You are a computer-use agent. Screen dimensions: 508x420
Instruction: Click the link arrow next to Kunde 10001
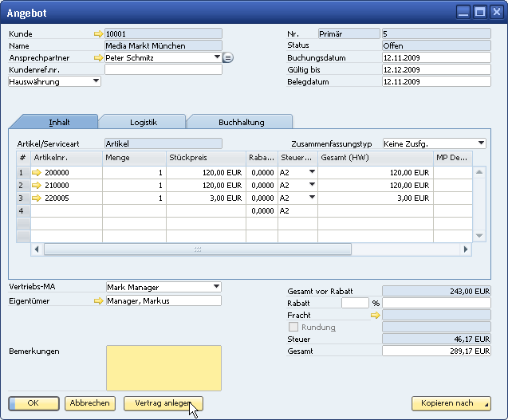pyautogui.click(x=98, y=34)
